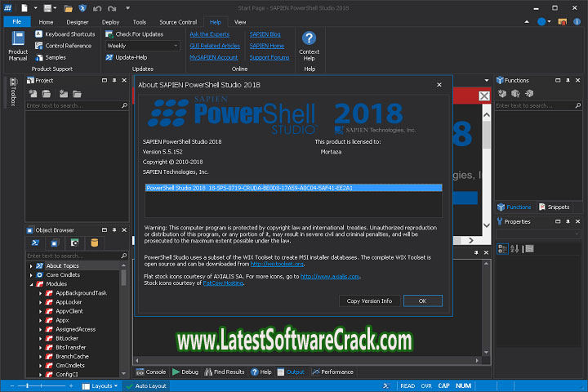Switch to the Designer ribbon tab

coord(78,22)
